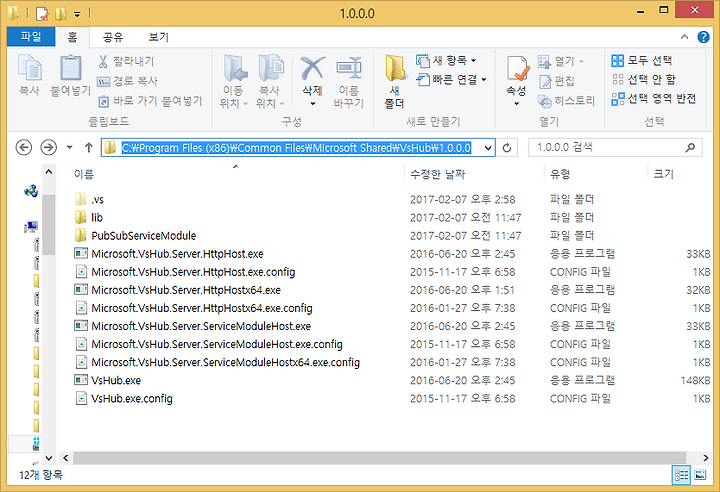Sort by the 이름 (Name) column header

tap(84, 174)
